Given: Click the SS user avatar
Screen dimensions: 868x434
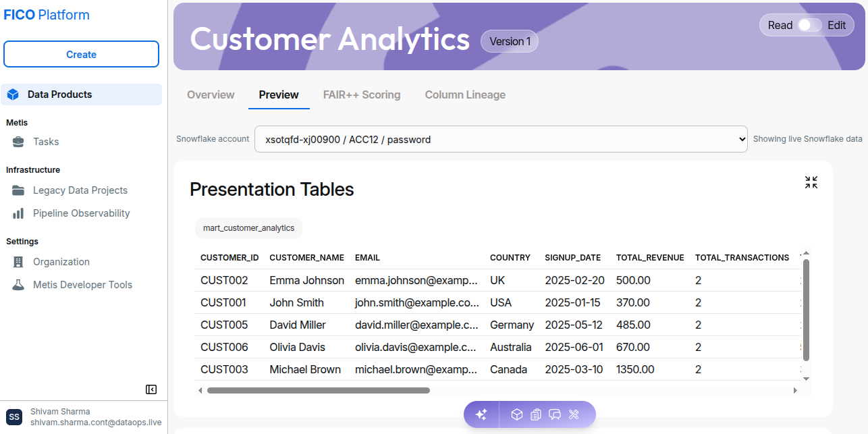Looking at the screenshot, I should pyautogui.click(x=14, y=417).
